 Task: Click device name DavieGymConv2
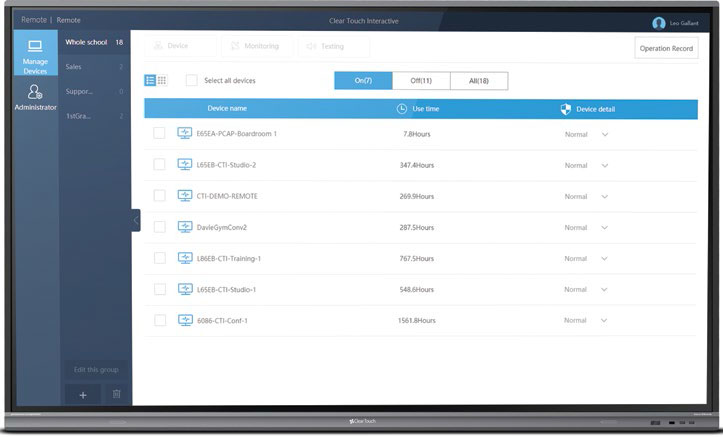point(222,227)
